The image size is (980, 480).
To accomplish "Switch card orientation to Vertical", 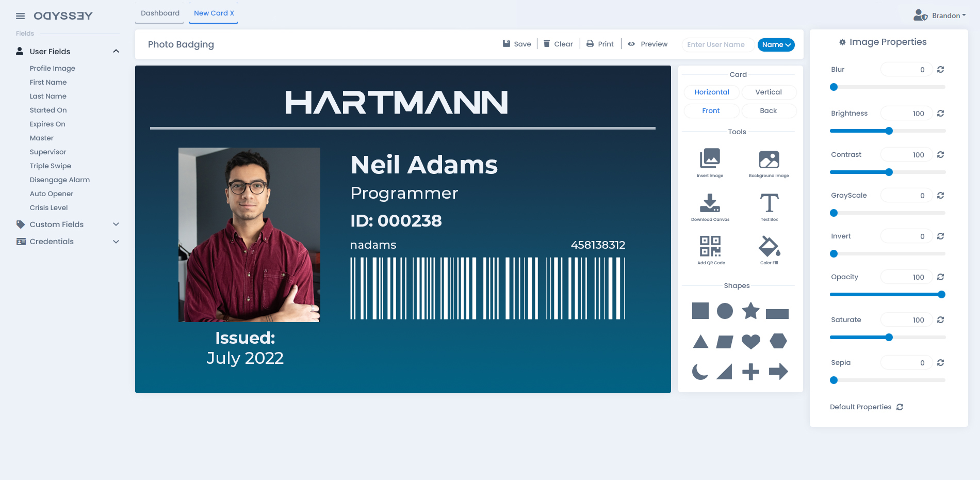I will pos(769,92).
